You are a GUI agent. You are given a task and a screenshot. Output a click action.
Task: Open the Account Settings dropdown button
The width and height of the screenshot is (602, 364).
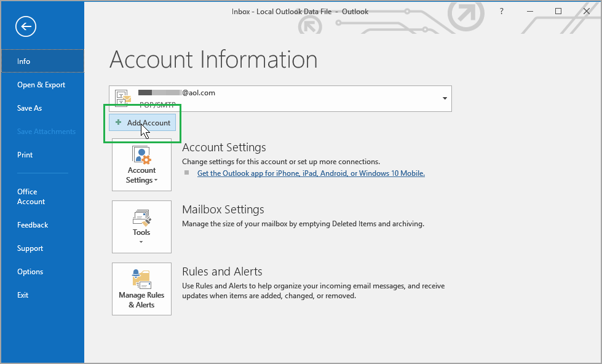141,165
